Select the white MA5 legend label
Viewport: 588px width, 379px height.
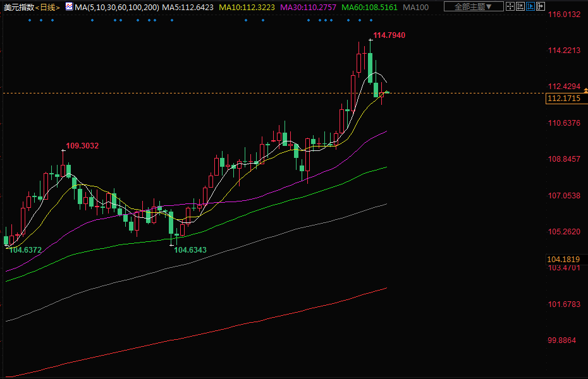pyautogui.click(x=188, y=8)
